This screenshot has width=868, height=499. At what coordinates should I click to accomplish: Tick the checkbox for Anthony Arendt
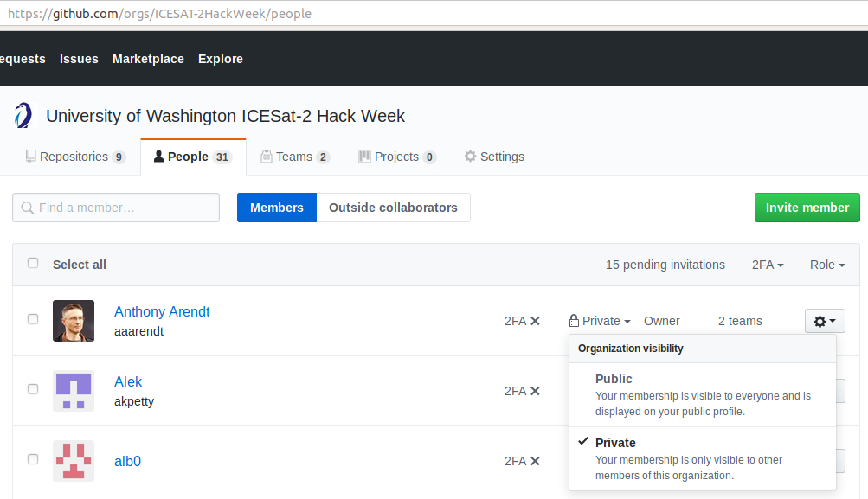pos(33,319)
